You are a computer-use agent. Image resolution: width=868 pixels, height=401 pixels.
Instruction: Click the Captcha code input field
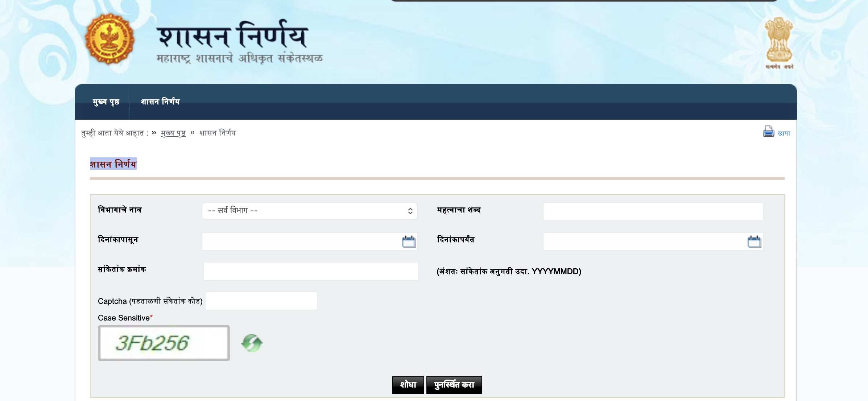tap(261, 301)
